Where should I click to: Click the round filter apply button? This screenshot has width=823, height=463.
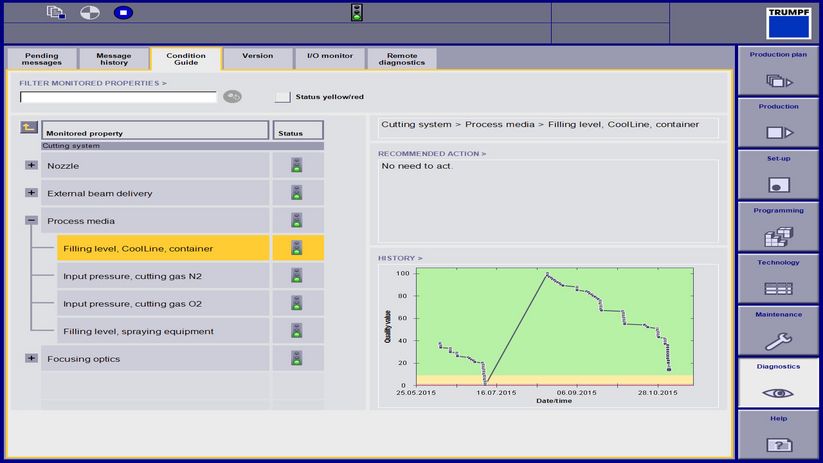click(x=232, y=97)
